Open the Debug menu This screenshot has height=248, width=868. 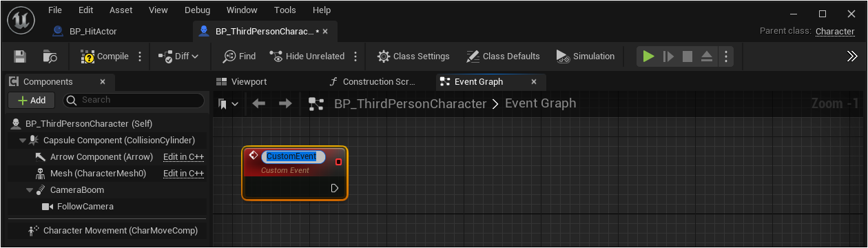[198, 10]
